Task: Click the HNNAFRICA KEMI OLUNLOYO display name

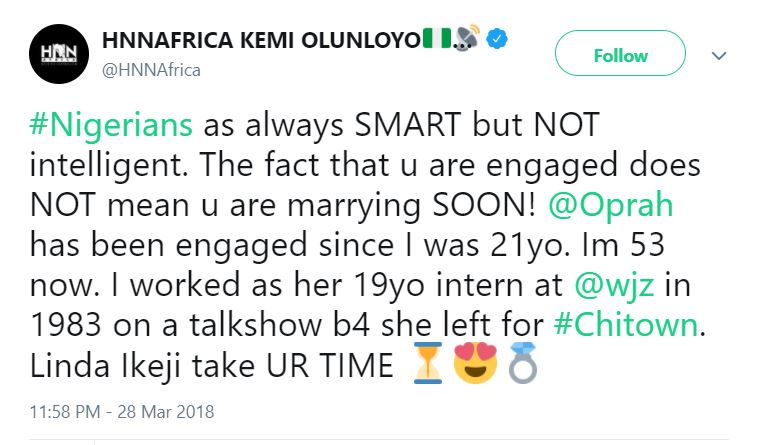Action: [x=260, y=40]
